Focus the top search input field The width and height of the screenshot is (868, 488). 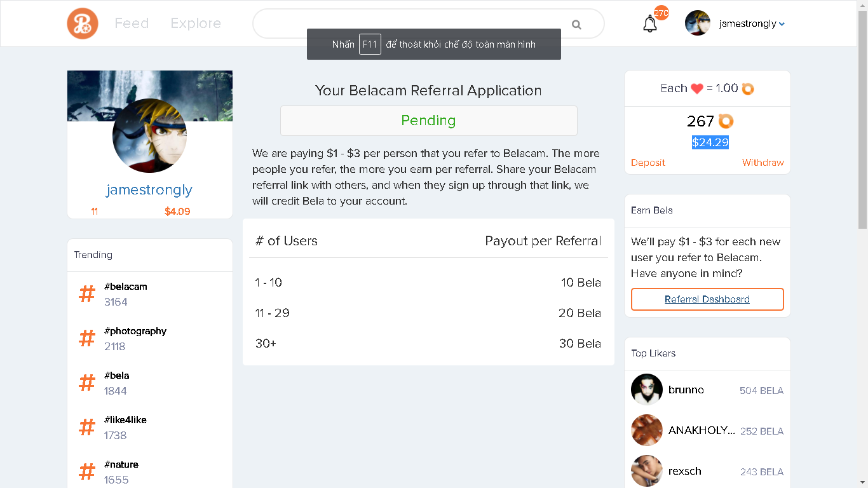(x=413, y=24)
